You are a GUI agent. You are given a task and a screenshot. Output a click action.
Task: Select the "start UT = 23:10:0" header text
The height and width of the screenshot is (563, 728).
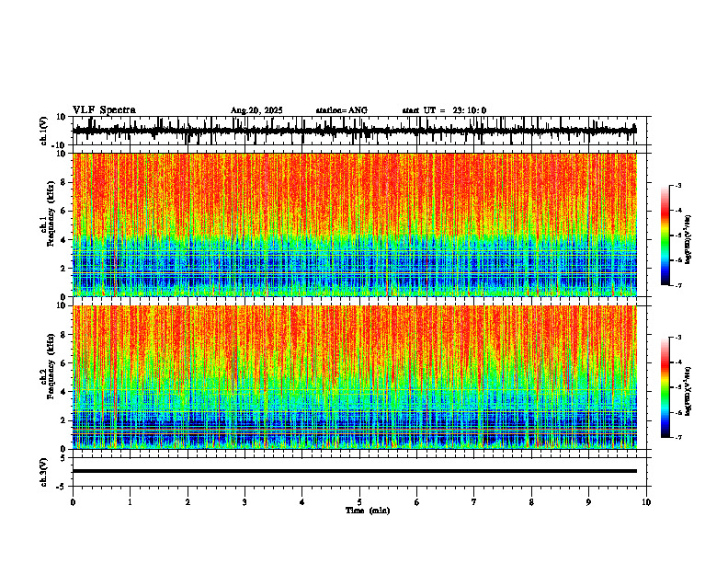point(444,110)
